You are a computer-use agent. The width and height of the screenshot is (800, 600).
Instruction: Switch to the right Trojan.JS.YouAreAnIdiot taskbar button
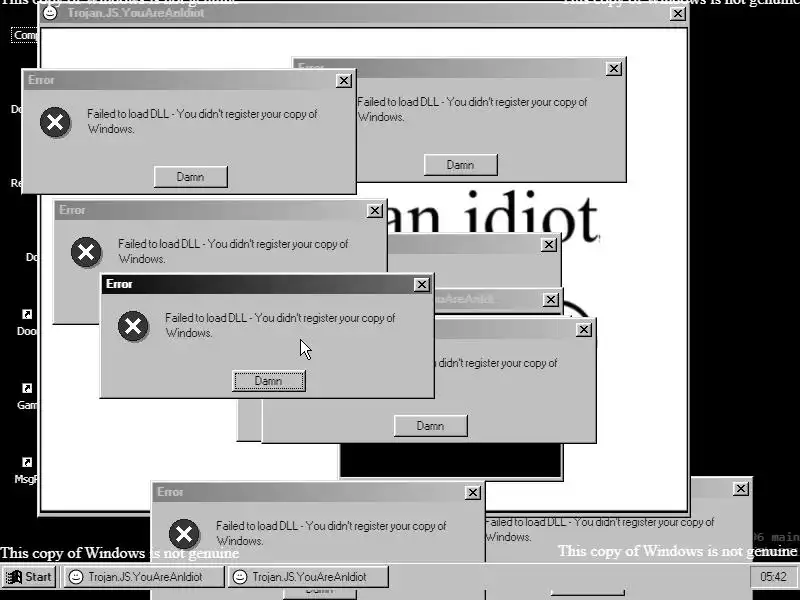[x=308, y=577]
